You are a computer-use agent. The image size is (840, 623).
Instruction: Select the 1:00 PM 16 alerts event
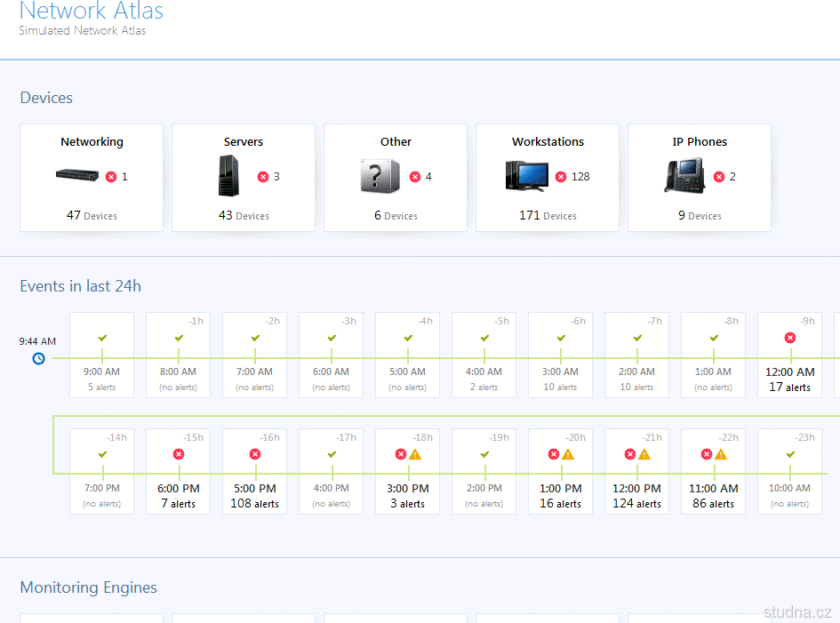click(x=560, y=471)
